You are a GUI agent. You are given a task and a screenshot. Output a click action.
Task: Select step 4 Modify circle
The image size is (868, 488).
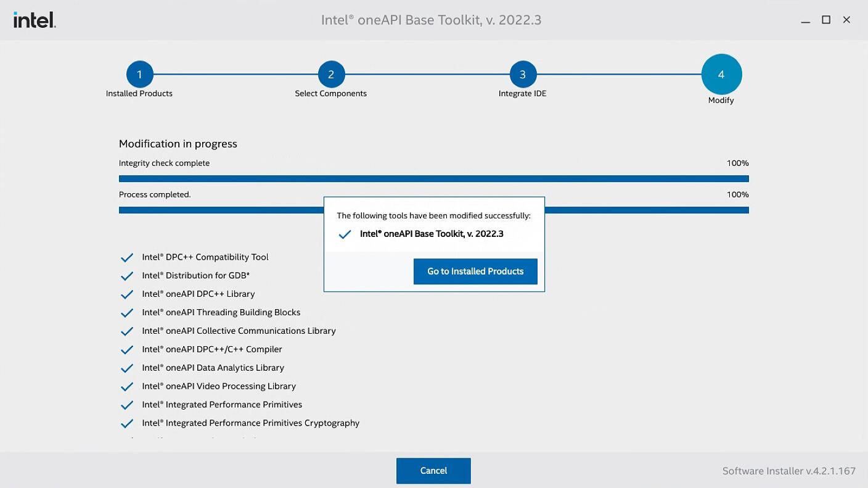click(x=721, y=75)
